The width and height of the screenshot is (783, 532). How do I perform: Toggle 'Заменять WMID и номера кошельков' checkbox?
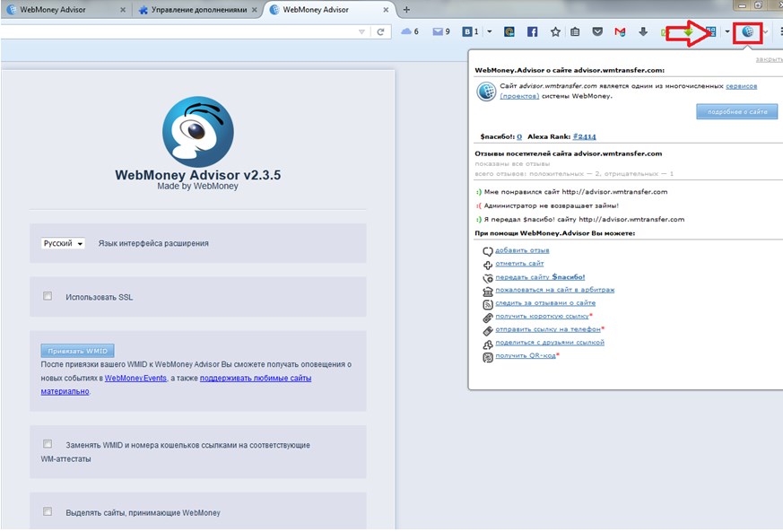(48, 444)
